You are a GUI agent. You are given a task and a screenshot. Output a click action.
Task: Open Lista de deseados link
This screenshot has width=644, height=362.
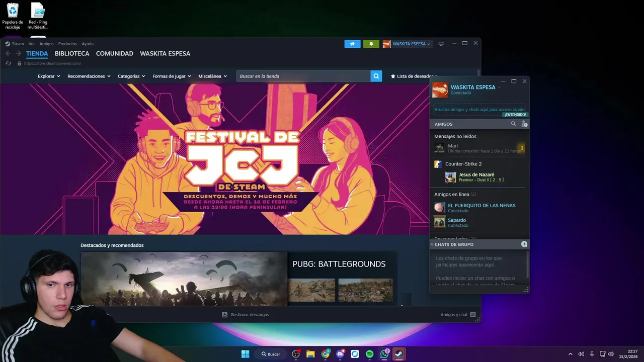click(x=415, y=76)
